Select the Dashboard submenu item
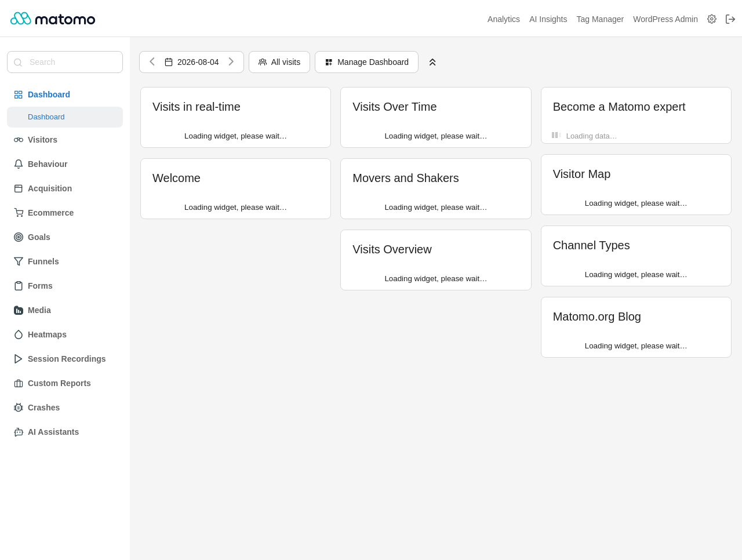This screenshot has height=560, width=742. point(65,117)
